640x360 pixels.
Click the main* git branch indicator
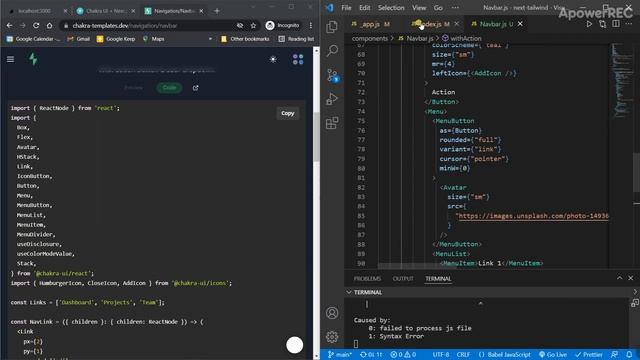click(340, 354)
